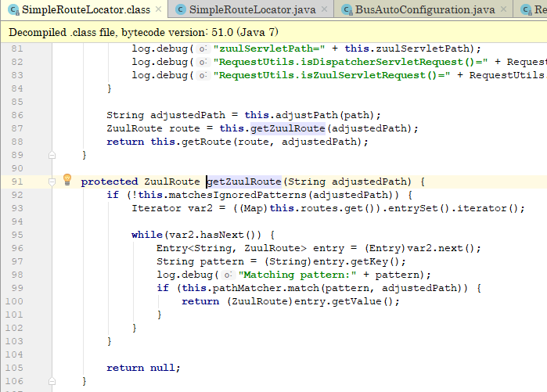Click getZuulRoute method name on line 91
This screenshot has width=547, height=392.
tap(244, 182)
